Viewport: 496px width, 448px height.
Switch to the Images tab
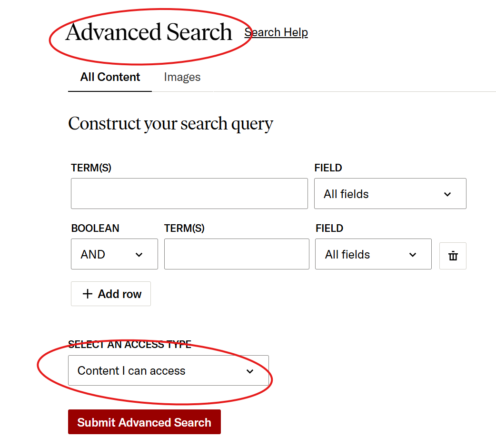pos(182,77)
